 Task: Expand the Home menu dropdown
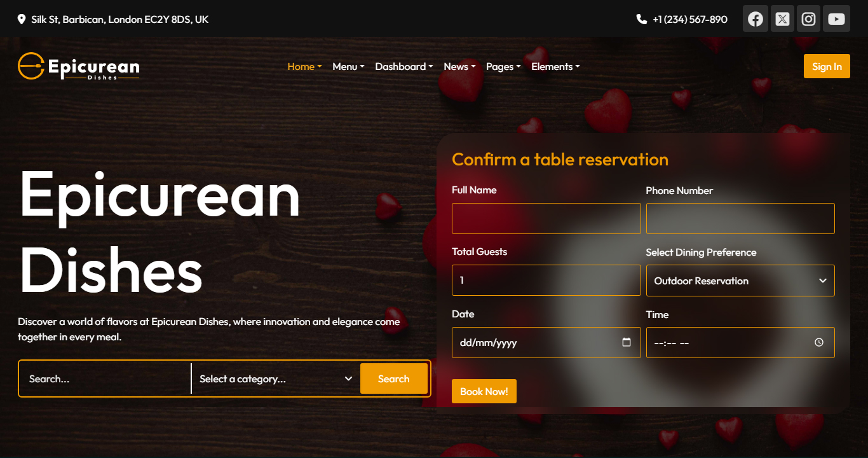click(x=304, y=66)
